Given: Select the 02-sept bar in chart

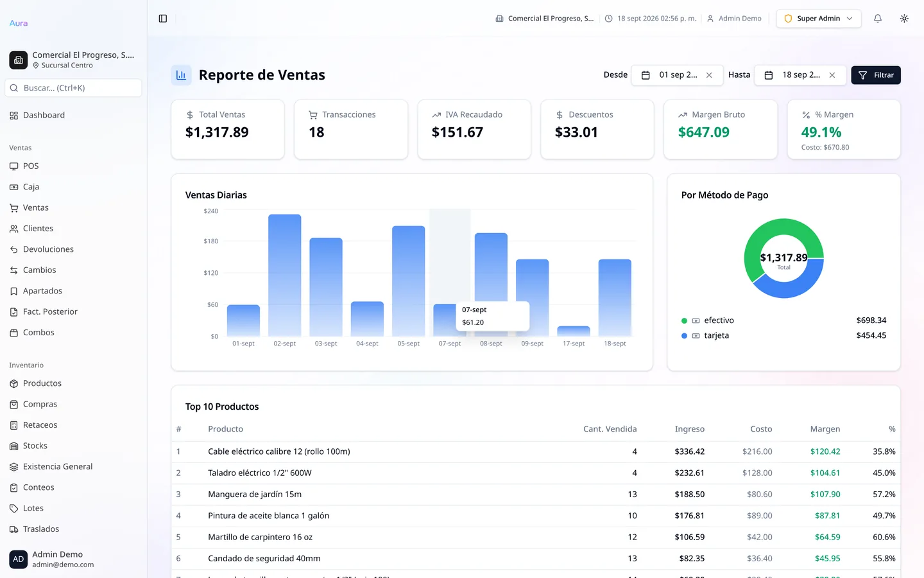Looking at the screenshot, I should [285, 276].
